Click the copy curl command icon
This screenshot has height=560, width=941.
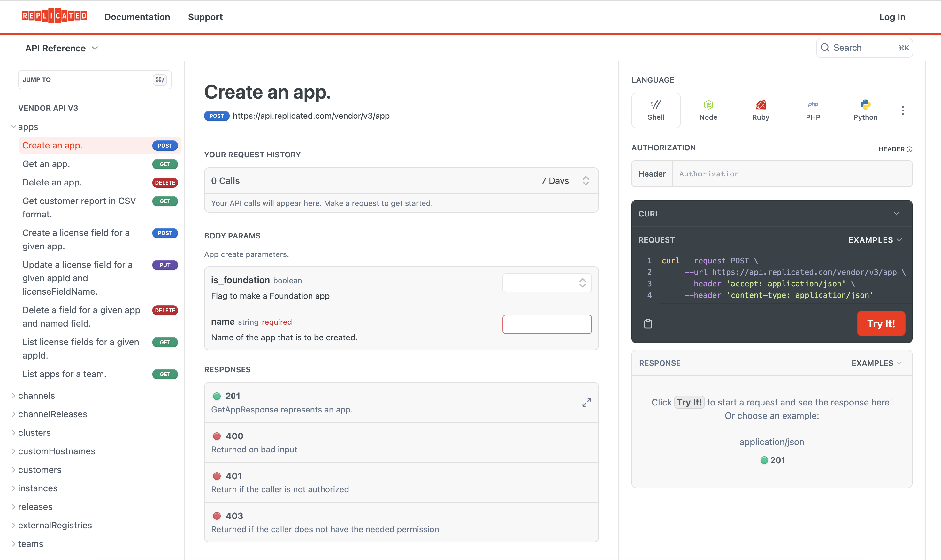tap(647, 323)
